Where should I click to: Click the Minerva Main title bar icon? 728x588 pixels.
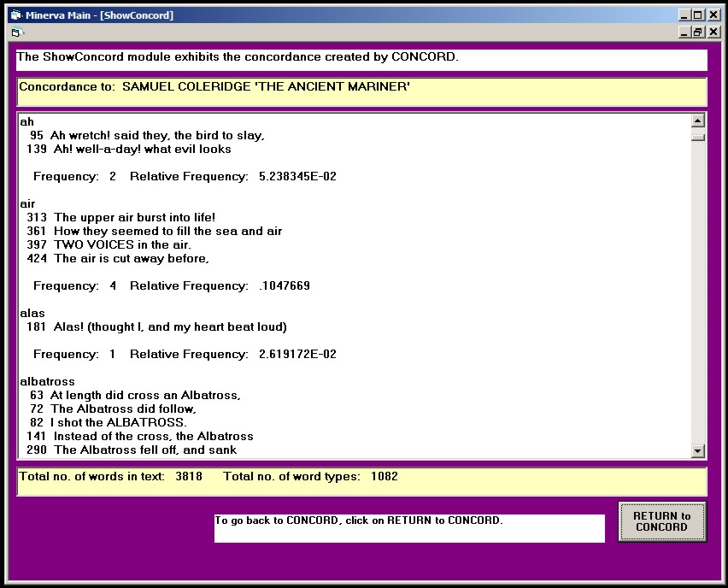pyautogui.click(x=15, y=15)
